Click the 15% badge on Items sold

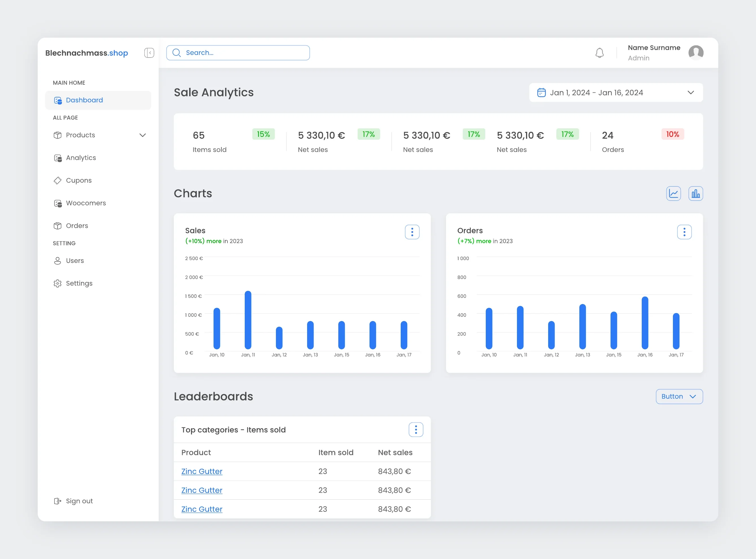coord(263,134)
